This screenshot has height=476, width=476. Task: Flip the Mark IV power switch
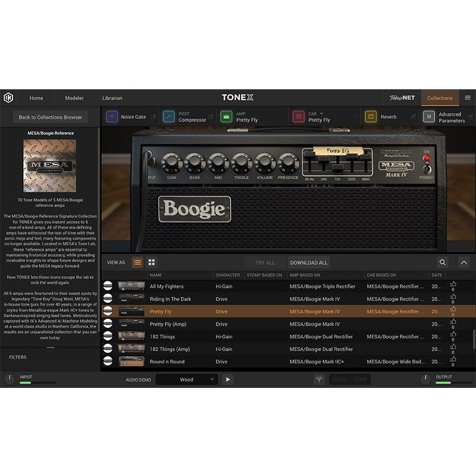click(x=427, y=170)
